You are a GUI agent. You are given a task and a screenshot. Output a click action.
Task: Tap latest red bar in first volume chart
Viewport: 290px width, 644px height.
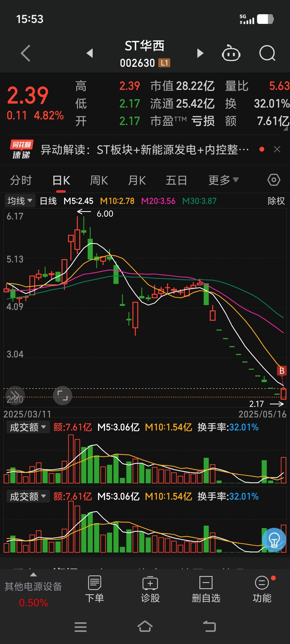pyautogui.click(x=283, y=470)
